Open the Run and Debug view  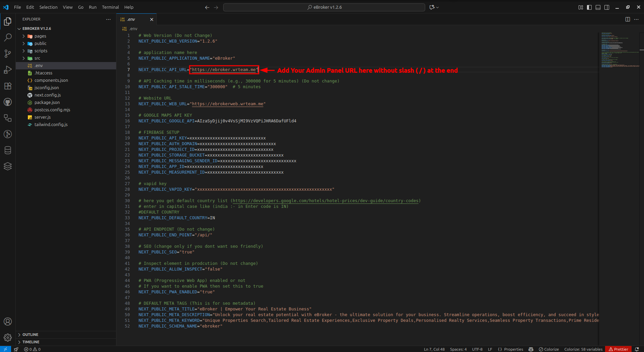(x=7, y=70)
